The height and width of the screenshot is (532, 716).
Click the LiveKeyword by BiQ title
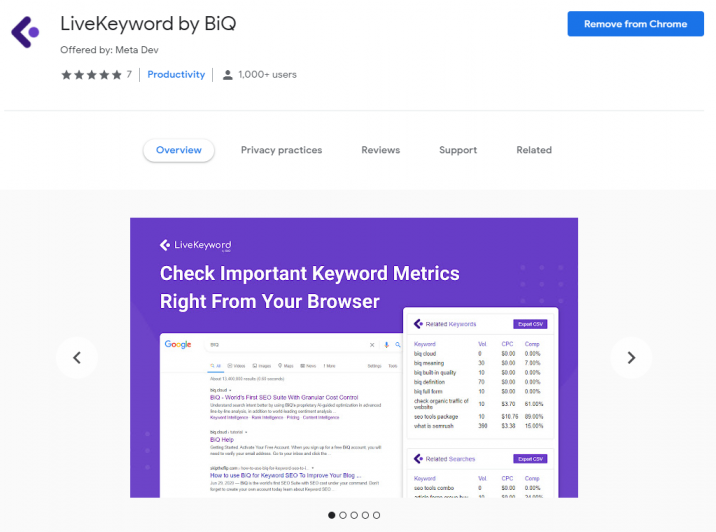point(148,24)
